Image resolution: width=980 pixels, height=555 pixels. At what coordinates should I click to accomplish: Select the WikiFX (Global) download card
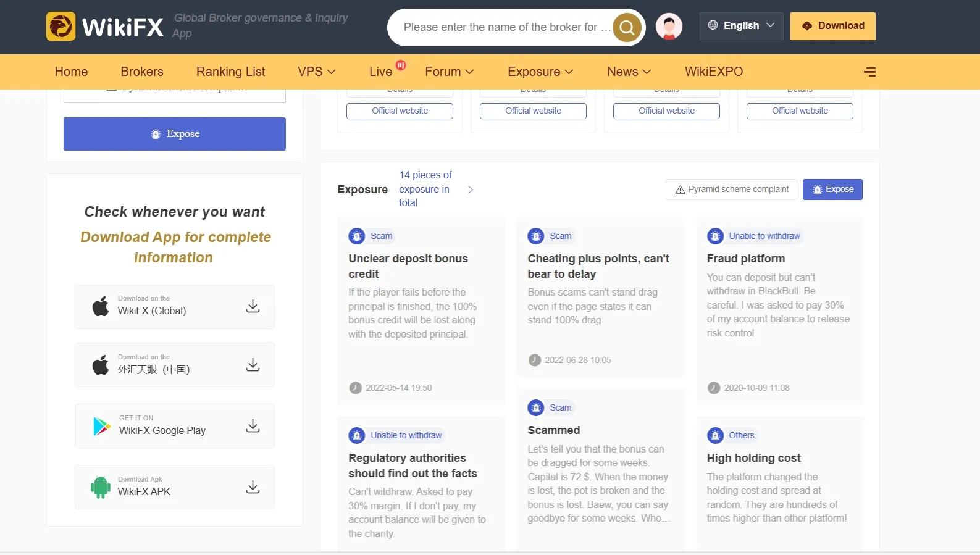point(175,307)
